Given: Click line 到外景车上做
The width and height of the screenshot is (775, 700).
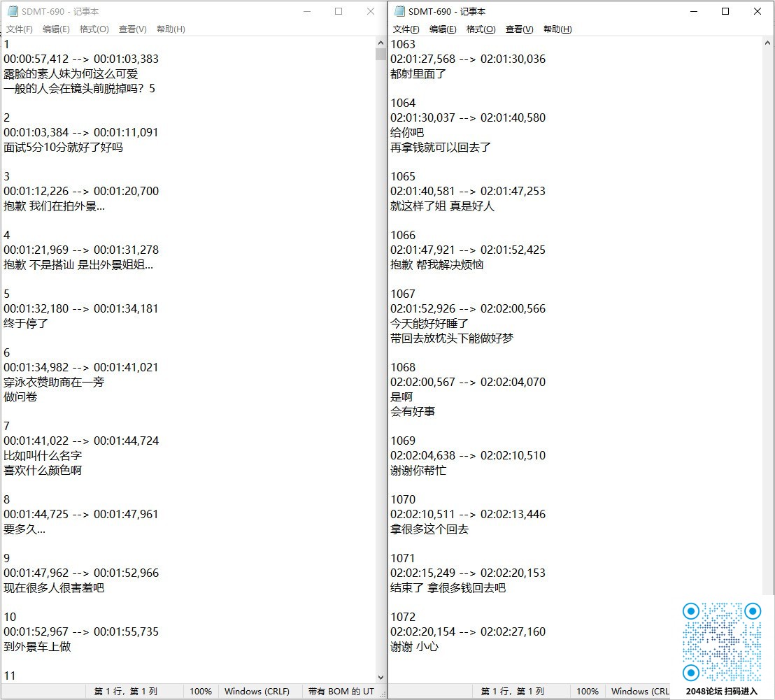Looking at the screenshot, I should 37,647.
